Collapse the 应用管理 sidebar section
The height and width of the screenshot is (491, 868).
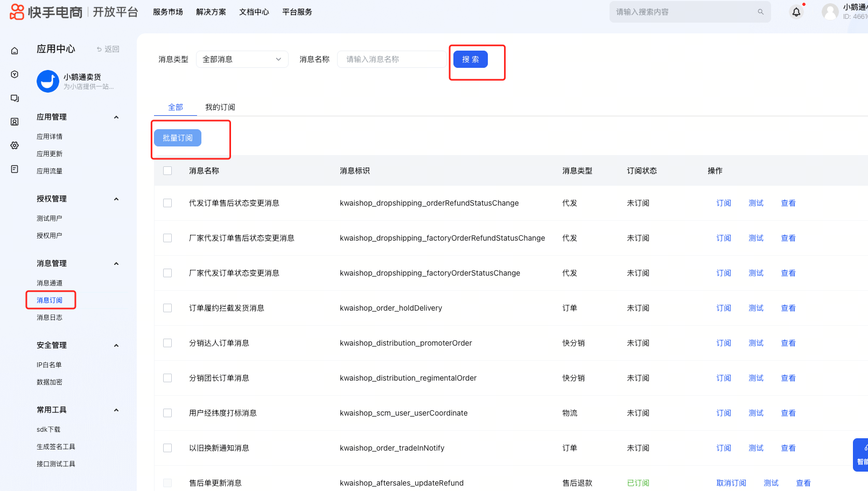tap(116, 117)
